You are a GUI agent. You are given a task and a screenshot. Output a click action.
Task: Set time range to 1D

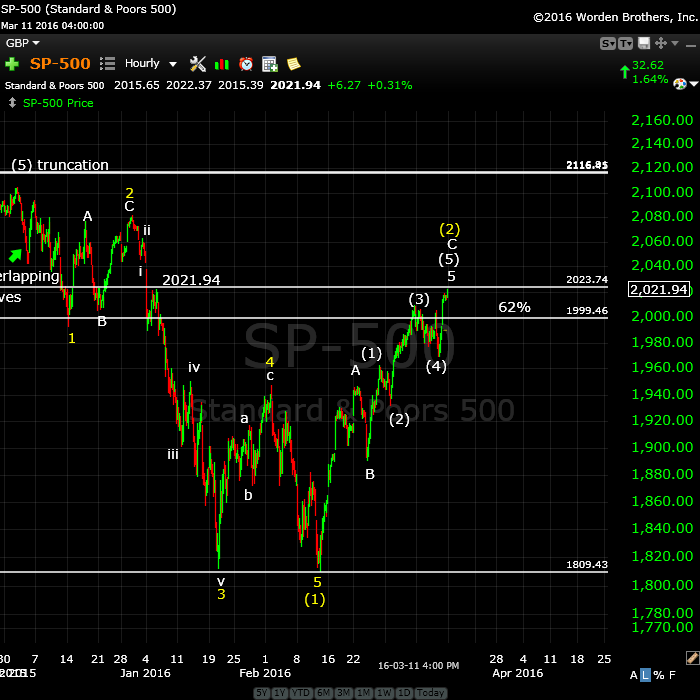[404, 693]
